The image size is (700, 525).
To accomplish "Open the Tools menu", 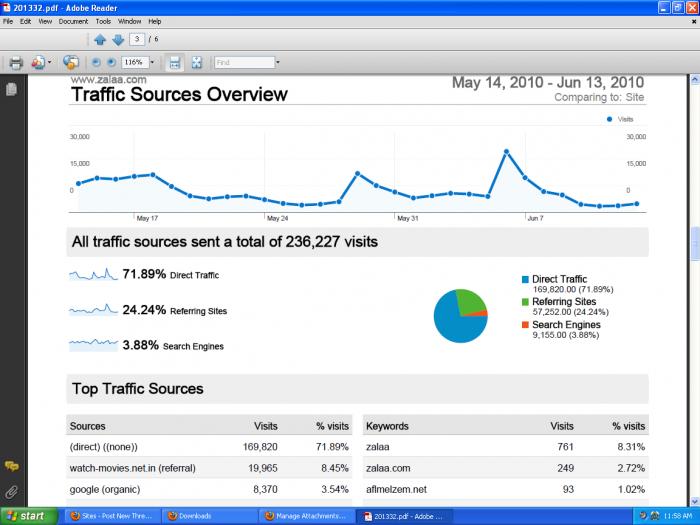I will (103, 21).
